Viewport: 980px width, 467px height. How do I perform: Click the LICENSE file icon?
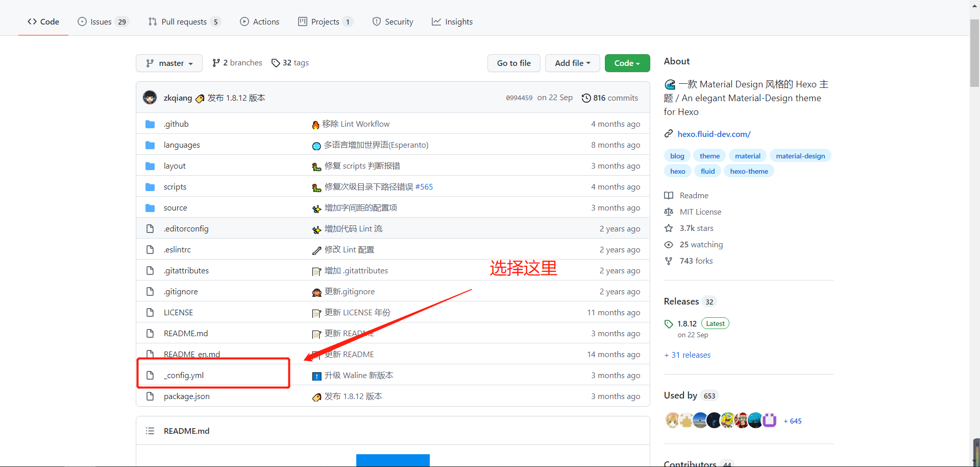[x=150, y=312]
